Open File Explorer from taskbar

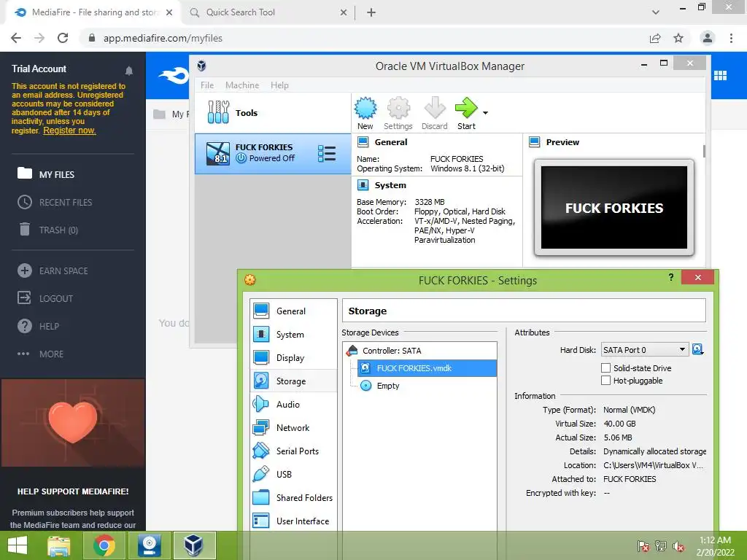58,545
